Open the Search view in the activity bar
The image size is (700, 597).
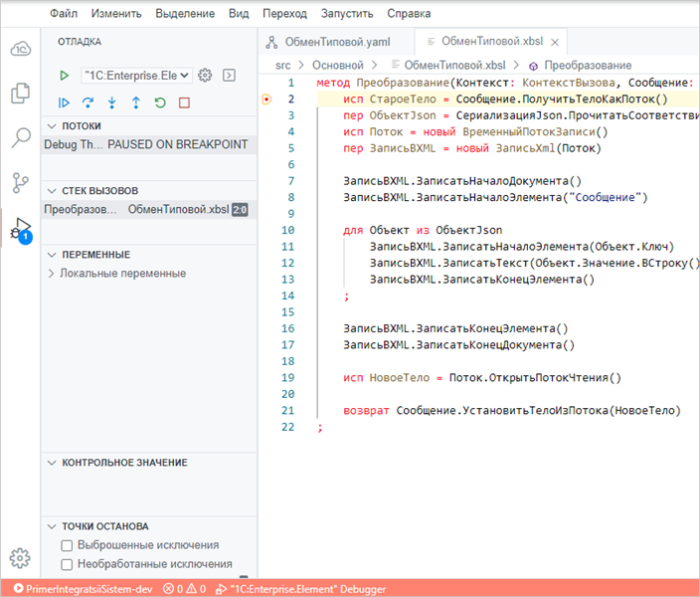coord(20,137)
